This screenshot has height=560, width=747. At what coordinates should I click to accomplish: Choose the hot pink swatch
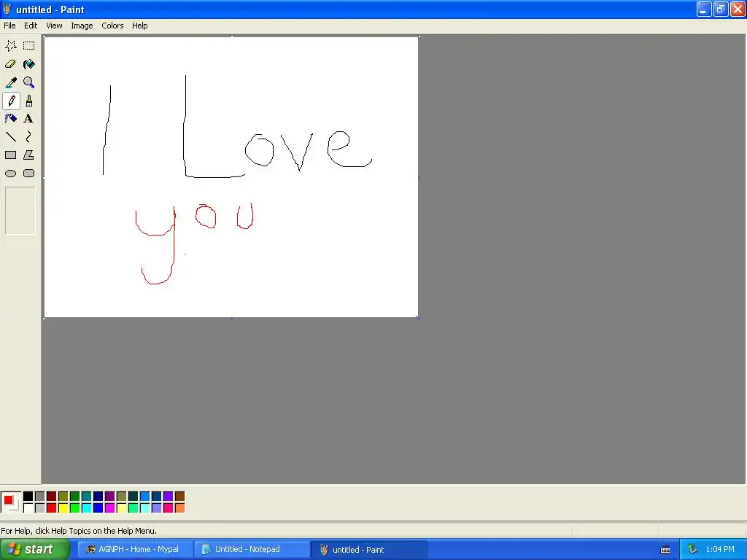[169, 508]
